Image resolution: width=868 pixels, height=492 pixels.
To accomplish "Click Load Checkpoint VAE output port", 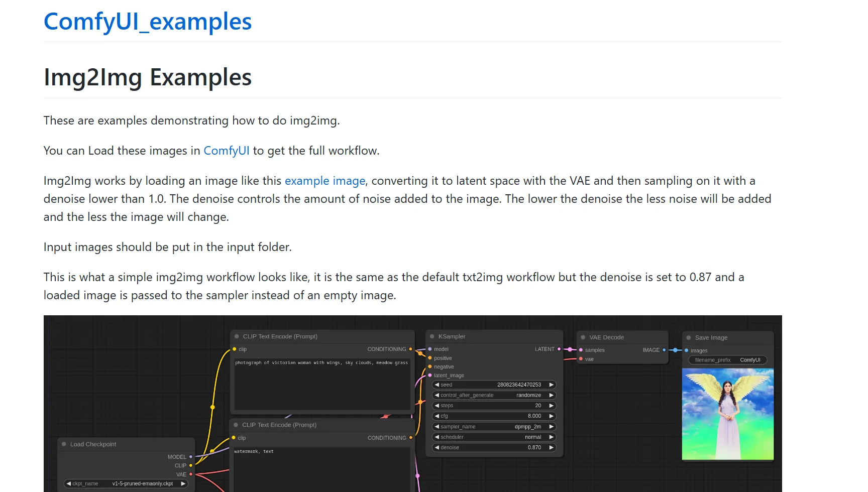I will [191, 474].
